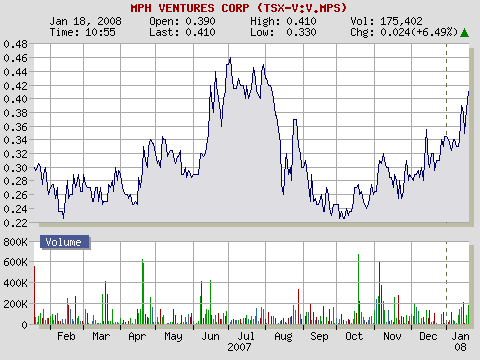This screenshot has height=360, width=480.
Task: Click the 400K volume axis label
Action: [x=15, y=283]
